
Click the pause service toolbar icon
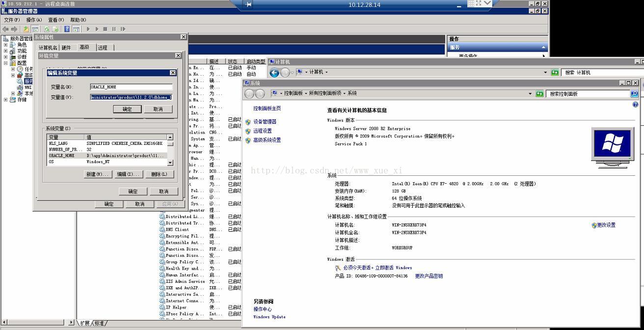click(114, 29)
